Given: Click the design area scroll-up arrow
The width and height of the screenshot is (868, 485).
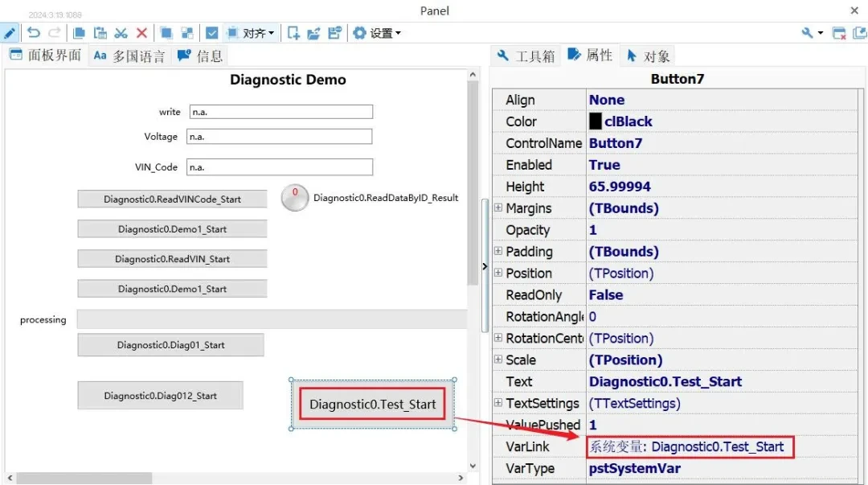Looking at the screenshot, I should [473, 74].
